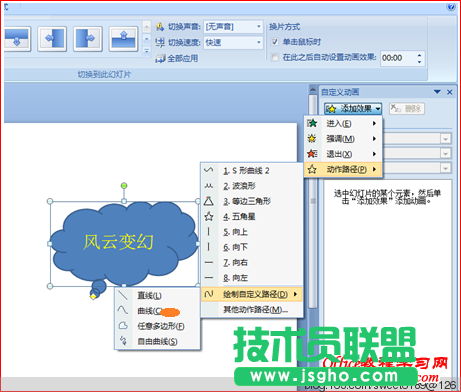Viewport: 461px width, 392px height.
Task: Click the 全部应用 apply-to-all icon
Action: point(160,59)
